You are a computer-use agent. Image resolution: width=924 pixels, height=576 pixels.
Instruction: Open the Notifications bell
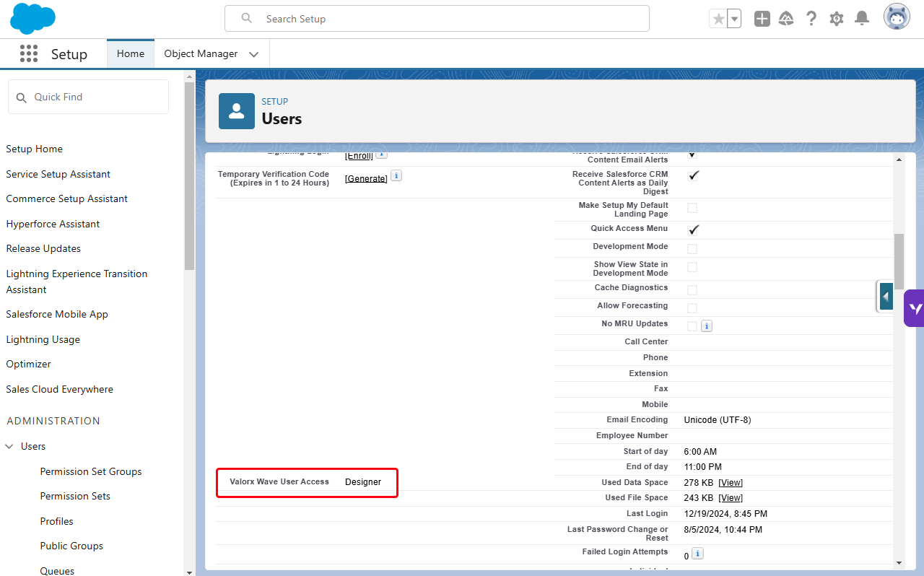click(861, 19)
